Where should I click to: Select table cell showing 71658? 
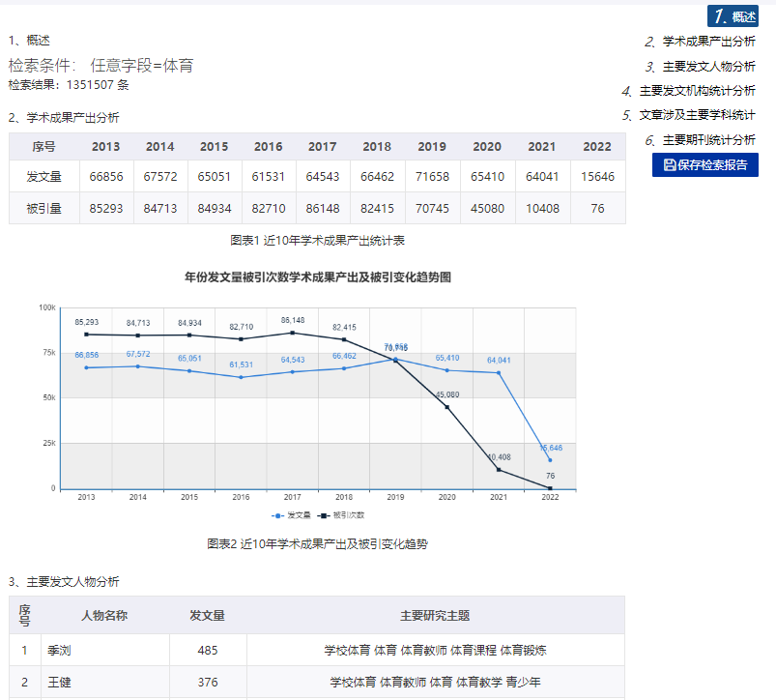tap(432, 178)
